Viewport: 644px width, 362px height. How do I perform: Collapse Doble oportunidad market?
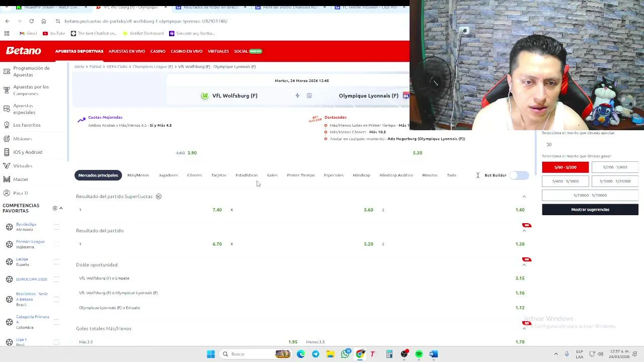[524, 265]
